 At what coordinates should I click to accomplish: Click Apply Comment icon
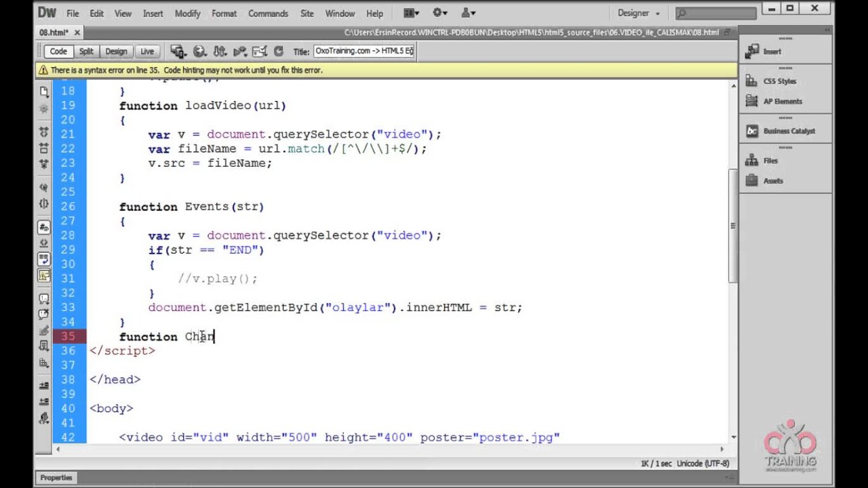pyautogui.click(x=44, y=298)
